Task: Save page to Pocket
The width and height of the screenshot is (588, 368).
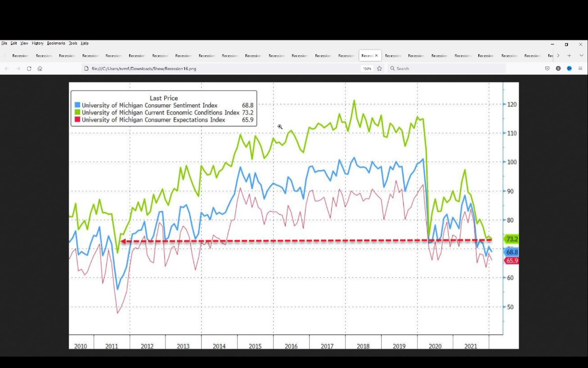Action: (547, 68)
